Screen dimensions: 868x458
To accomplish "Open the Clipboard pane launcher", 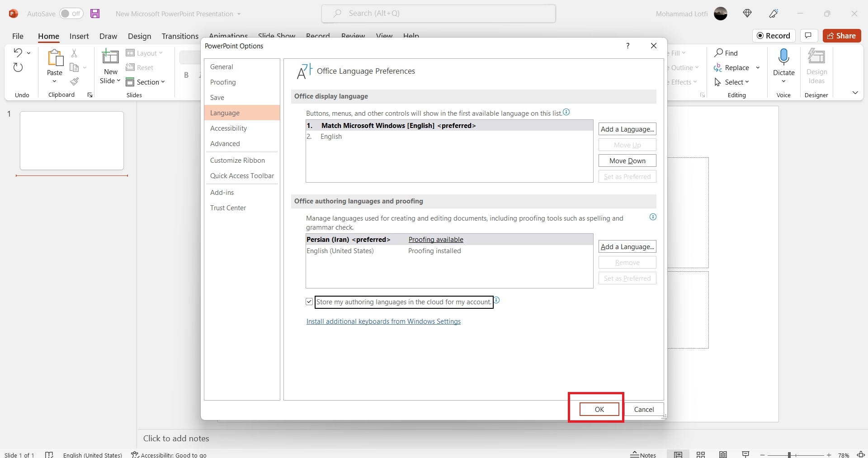I will 90,95.
